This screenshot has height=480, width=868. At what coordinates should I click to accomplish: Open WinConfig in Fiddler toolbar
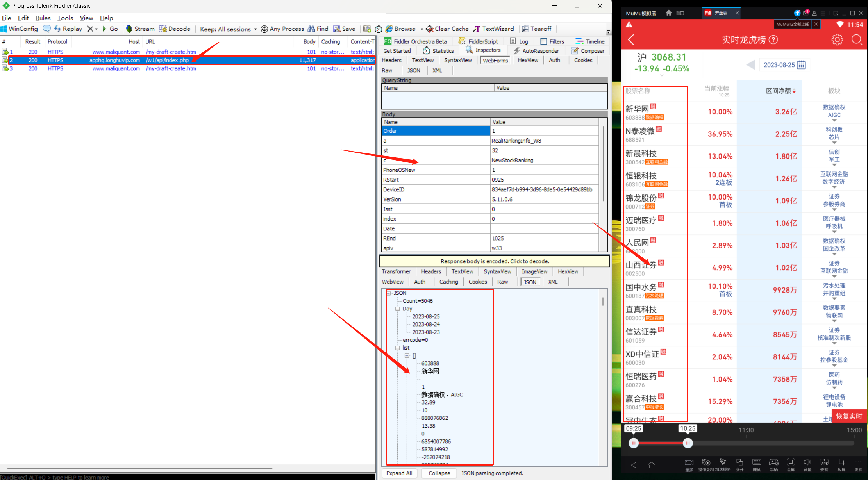[19, 29]
